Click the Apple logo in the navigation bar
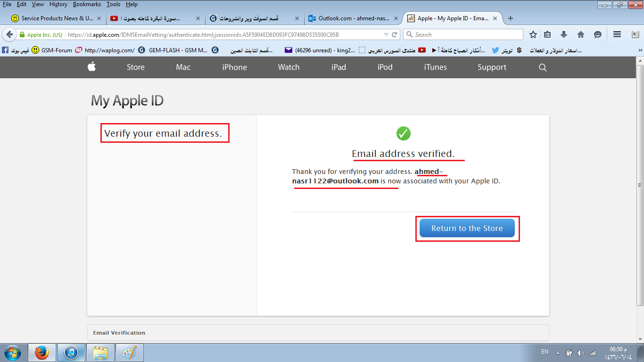 click(91, 67)
